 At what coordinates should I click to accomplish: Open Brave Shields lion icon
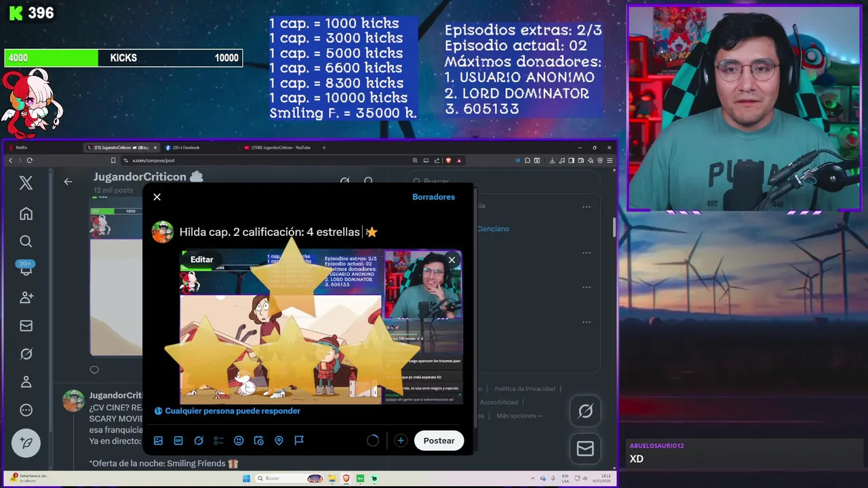coord(448,161)
